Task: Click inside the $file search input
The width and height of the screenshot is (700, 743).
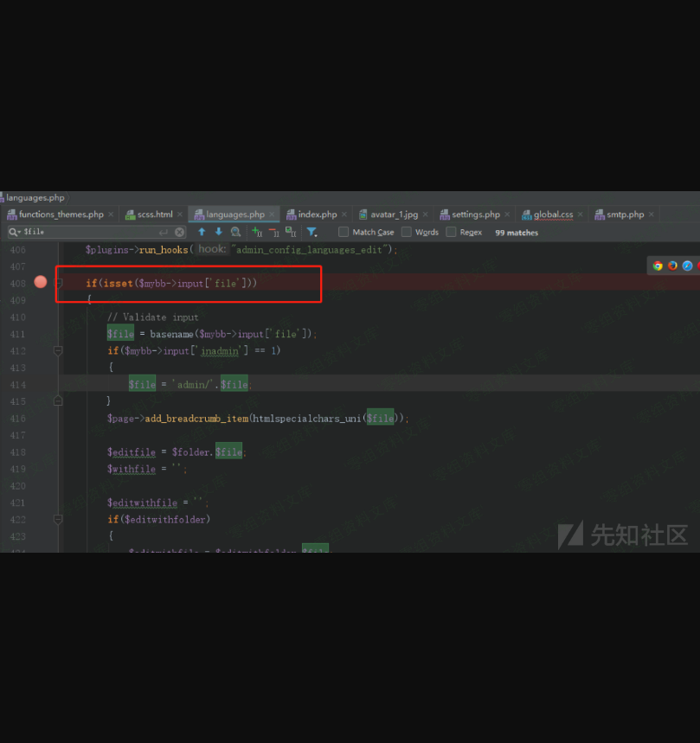Action: tap(87, 232)
